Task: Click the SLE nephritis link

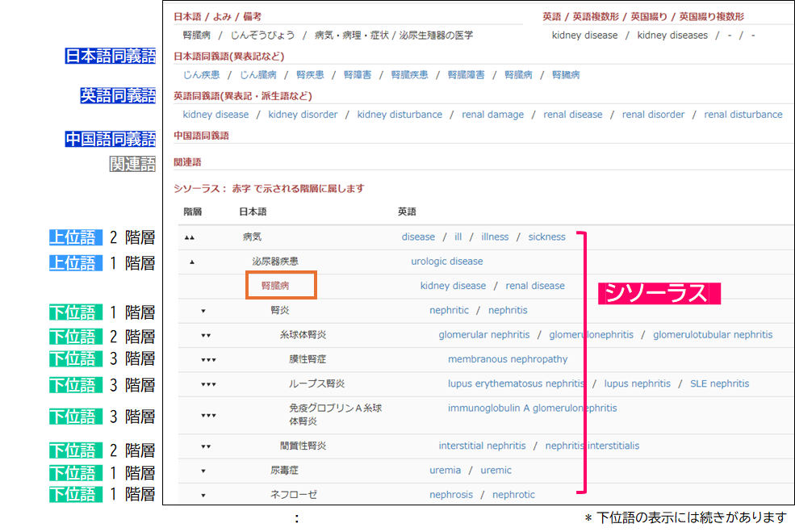Action: pos(719,383)
